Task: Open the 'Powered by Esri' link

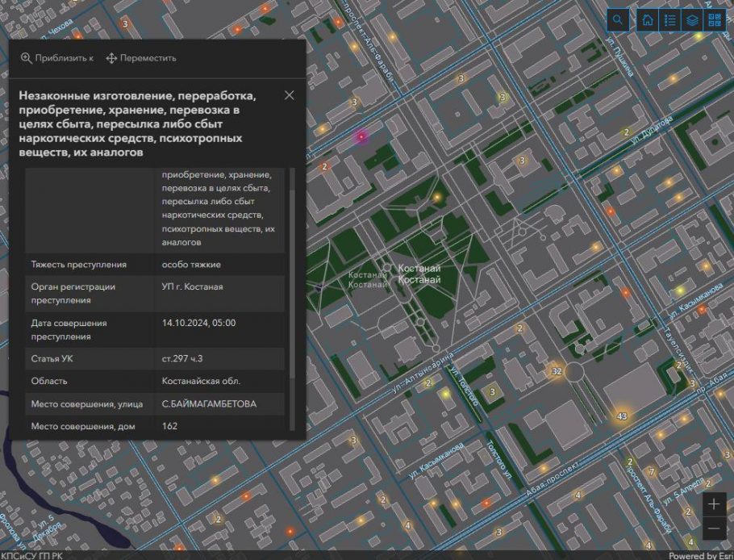Action: pos(700,556)
